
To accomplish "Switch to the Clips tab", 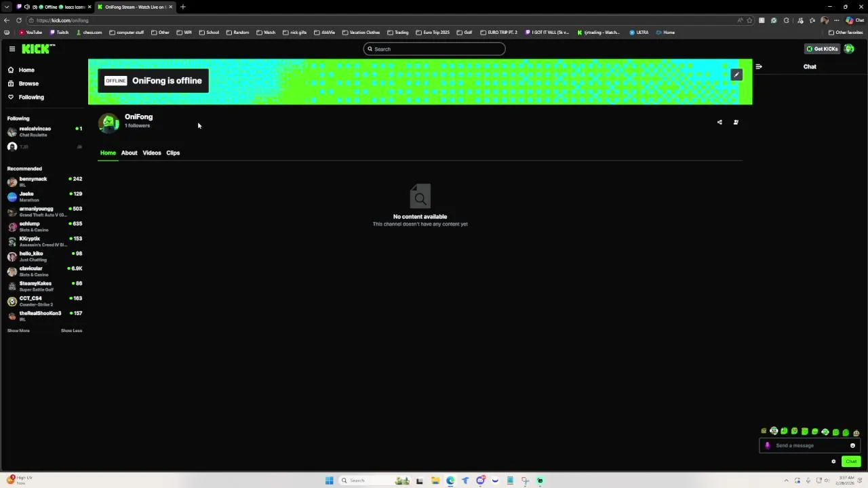I will 173,152.
